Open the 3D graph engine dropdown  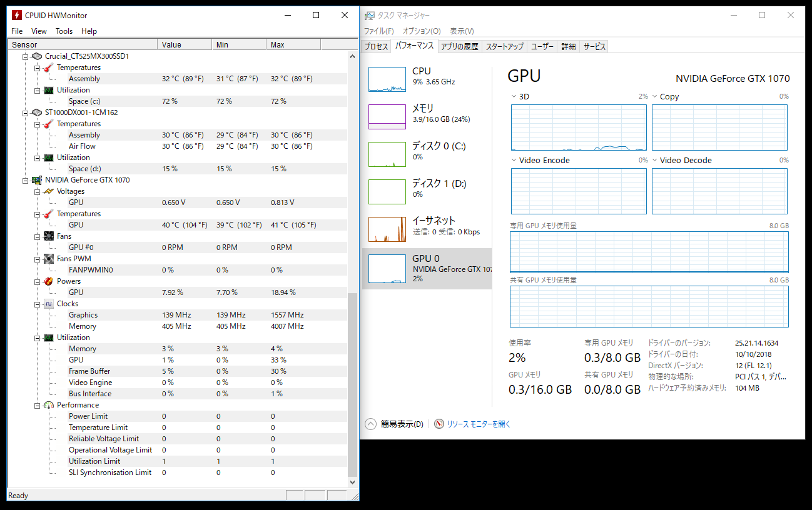(x=514, y=97)
